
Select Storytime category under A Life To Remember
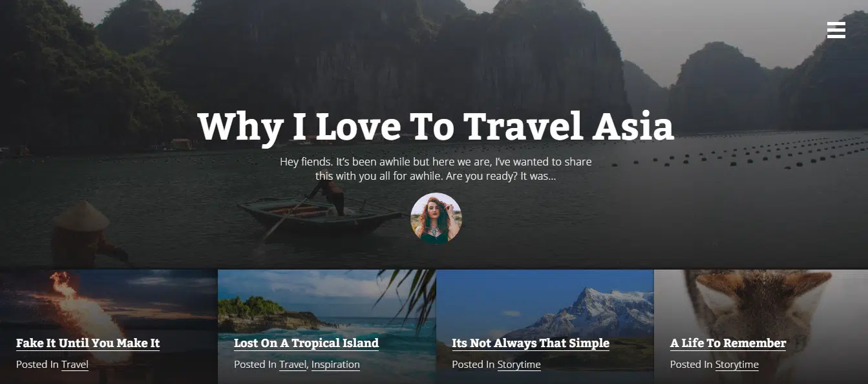point(737,365)
